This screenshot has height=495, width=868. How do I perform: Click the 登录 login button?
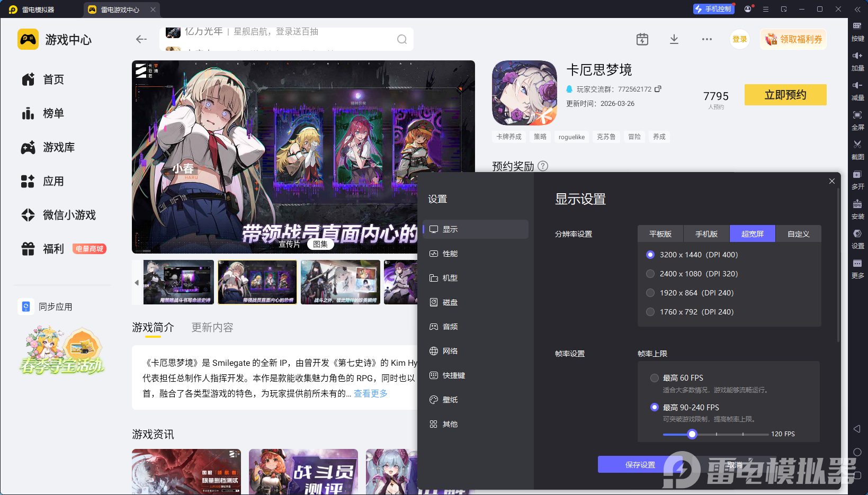(x=740, y=39)
